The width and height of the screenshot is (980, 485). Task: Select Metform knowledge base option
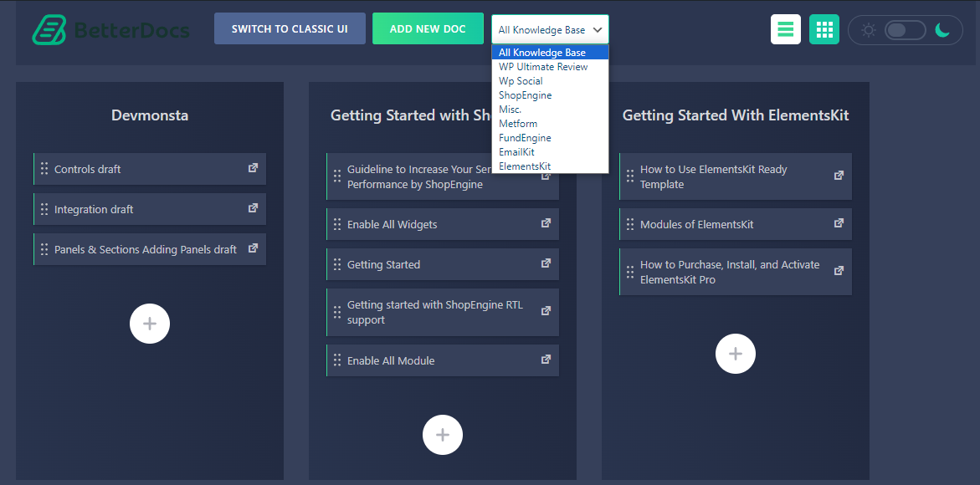click(x=550, y=124)
